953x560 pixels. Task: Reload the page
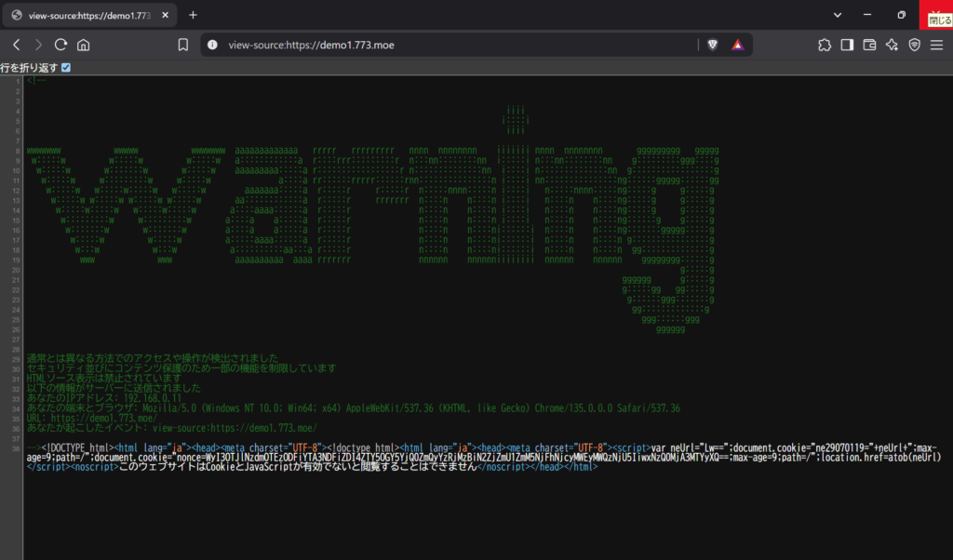60,45
